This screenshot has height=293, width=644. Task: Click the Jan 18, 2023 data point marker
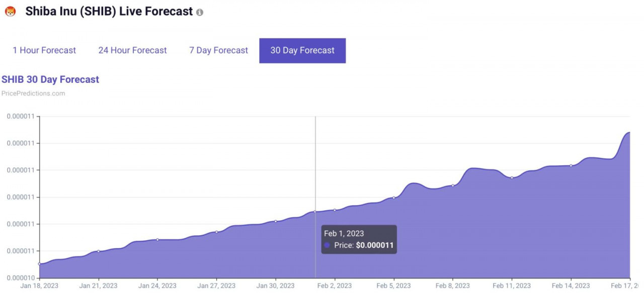[39, 264]
